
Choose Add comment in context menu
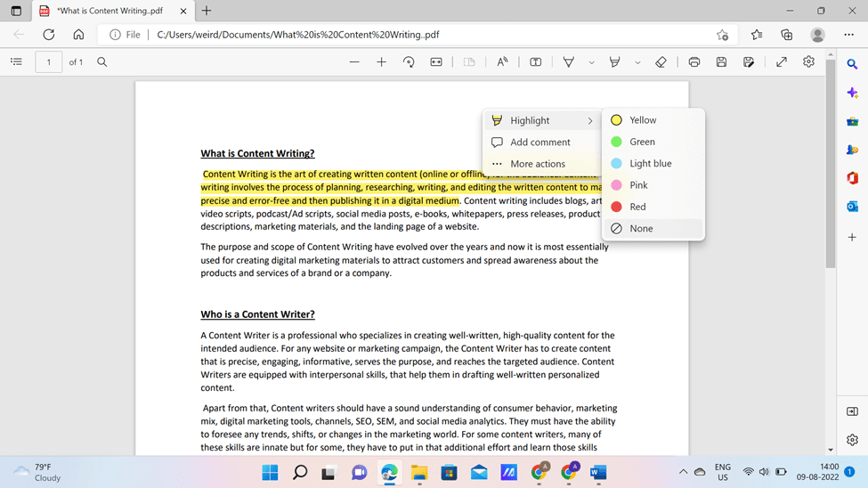[542, 142]
